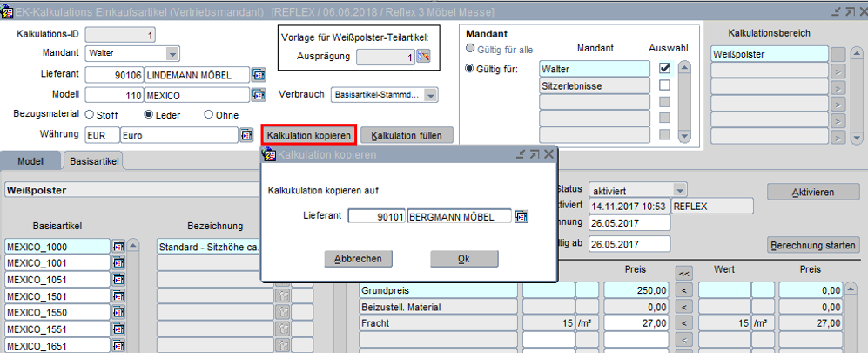The height and width of the screenshot is (353, 868).
Task: Open supplier lookup icon beside BERGMANN MÖBEL
Action: tap(521, 216)
